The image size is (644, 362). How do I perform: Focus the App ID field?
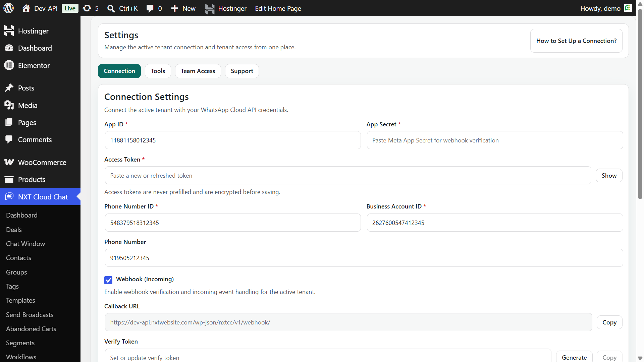(x=233, y=140)
